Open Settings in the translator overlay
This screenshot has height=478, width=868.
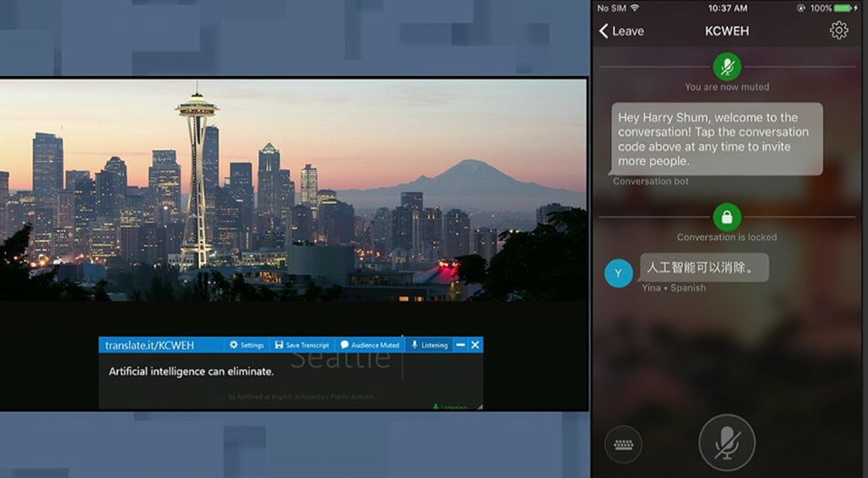tap(247, 345)
